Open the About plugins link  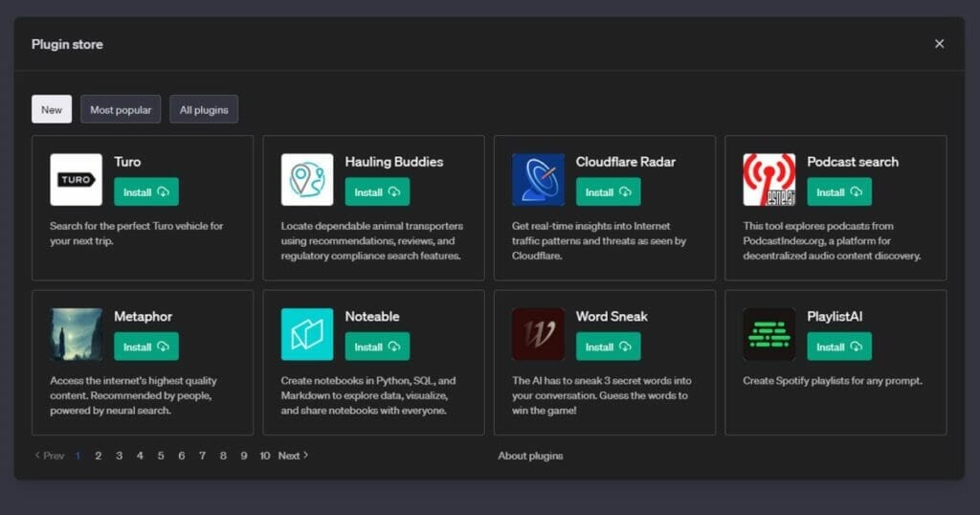pos(530,456)
